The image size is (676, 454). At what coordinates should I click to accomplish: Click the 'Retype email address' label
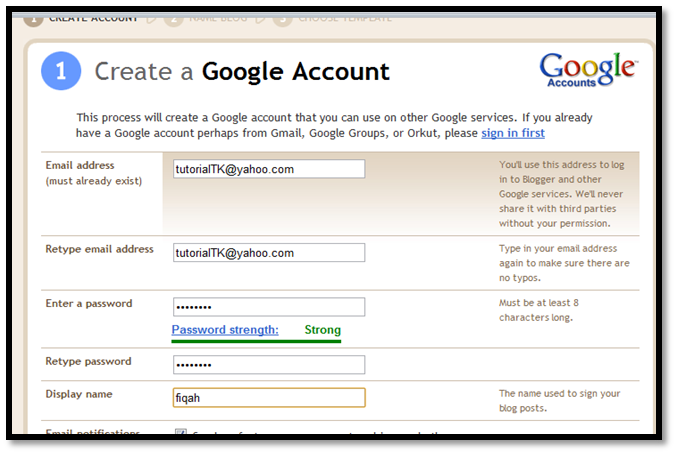click(100, 249)
